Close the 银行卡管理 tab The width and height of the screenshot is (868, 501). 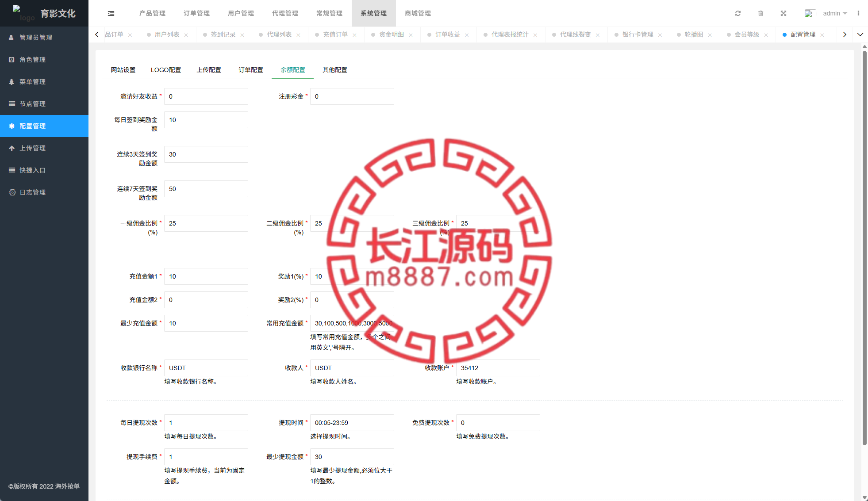[x=660, y=35]
